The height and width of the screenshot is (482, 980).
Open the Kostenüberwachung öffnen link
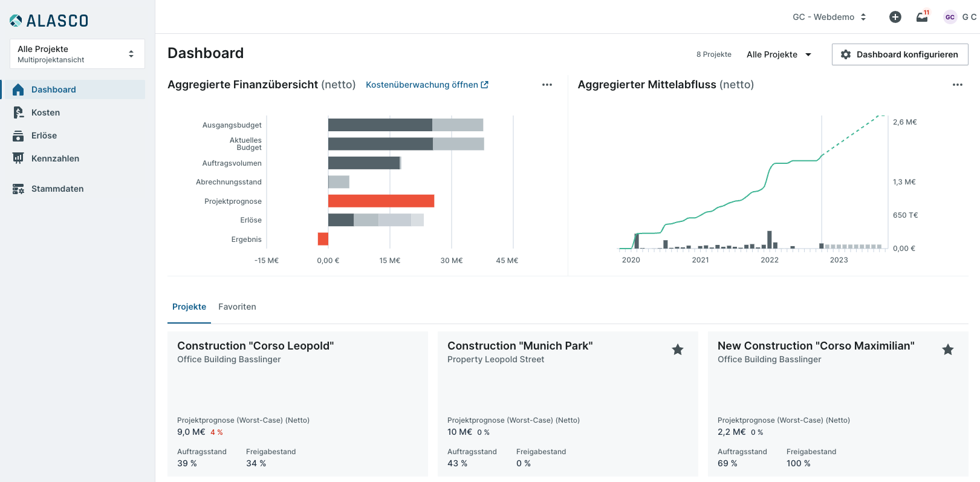(427, 85)
